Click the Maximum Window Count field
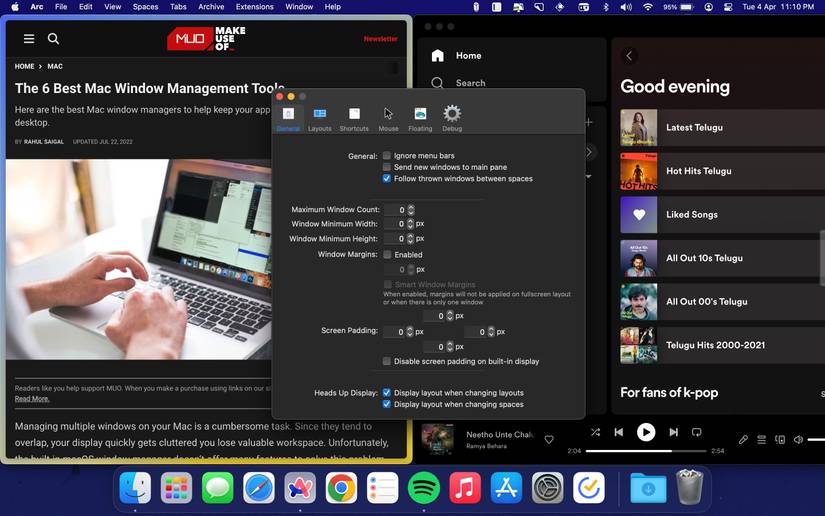825x516 pixels. 395,210
